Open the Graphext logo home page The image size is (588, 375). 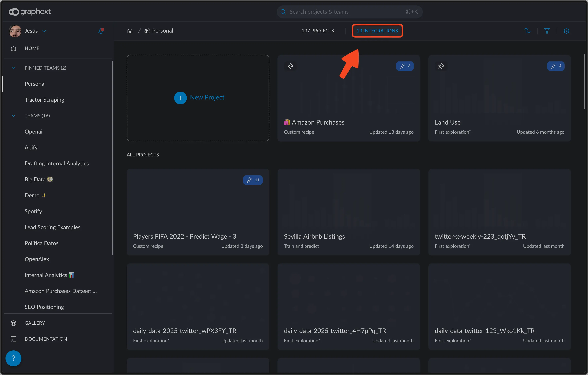(30, 11)
